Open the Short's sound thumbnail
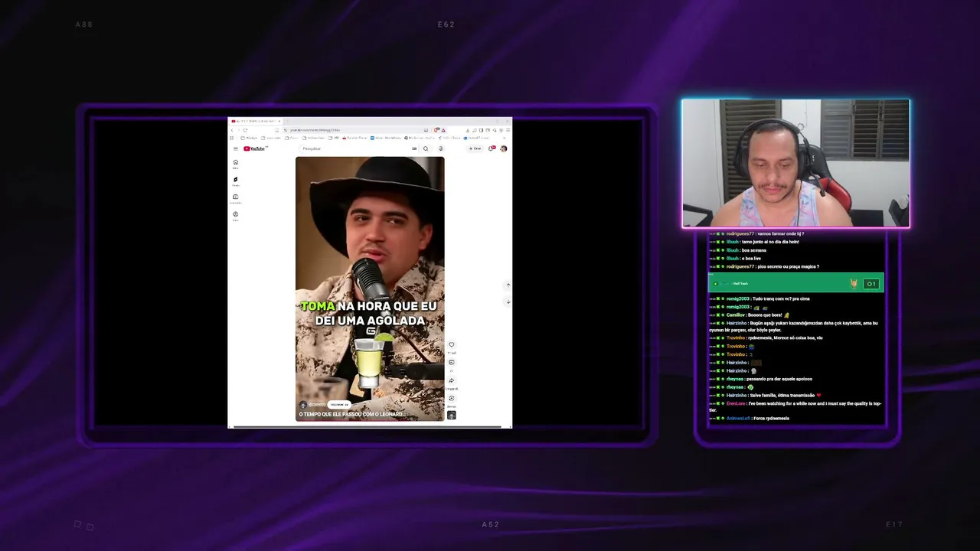980x551 pixels. (x=451, y=415)
